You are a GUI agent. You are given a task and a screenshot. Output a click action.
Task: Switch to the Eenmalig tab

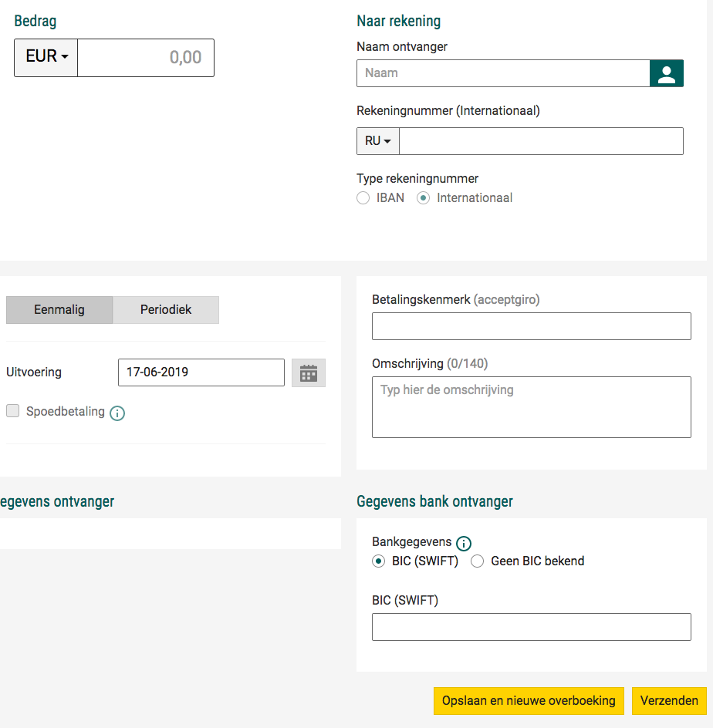pyautogui.click(x=59, y=310)
